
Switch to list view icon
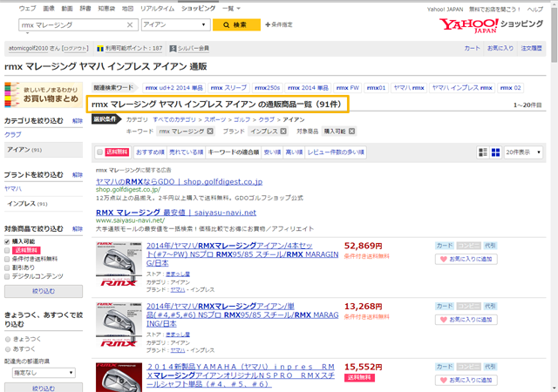click(483, 152)
